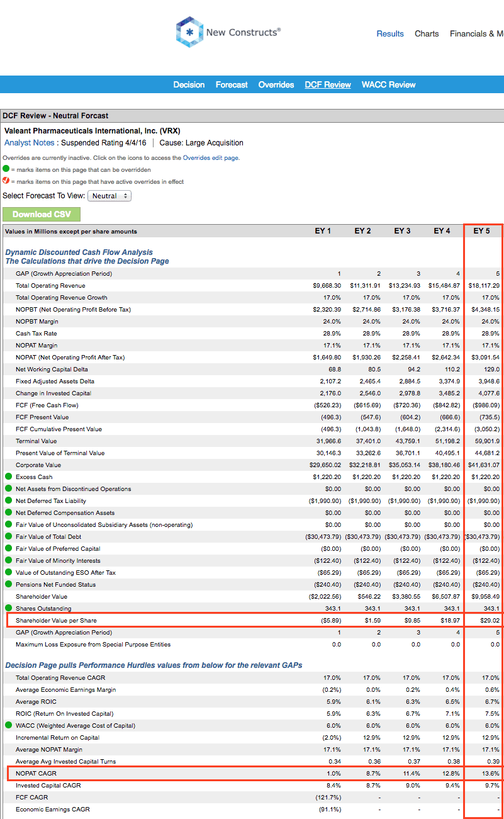Click green dot beside Net Assets from Discontinued Operations
Viewport: 504px width, 819px height.
[x=8, y=489]
